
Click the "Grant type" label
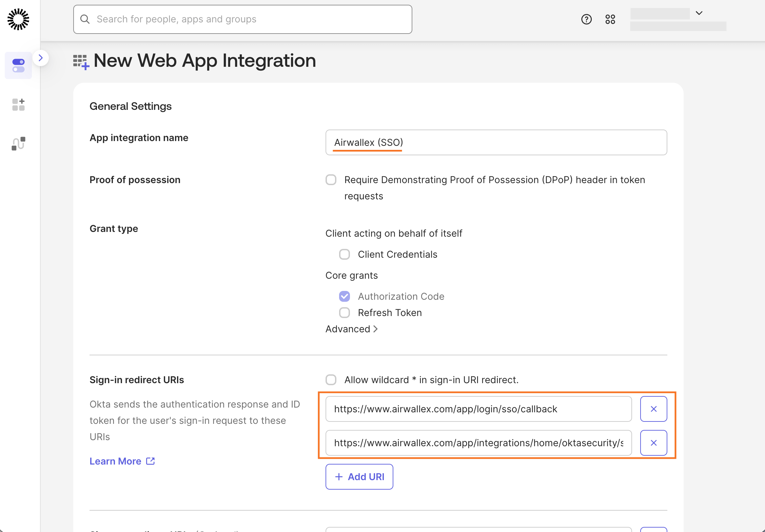tap(114, 229)
